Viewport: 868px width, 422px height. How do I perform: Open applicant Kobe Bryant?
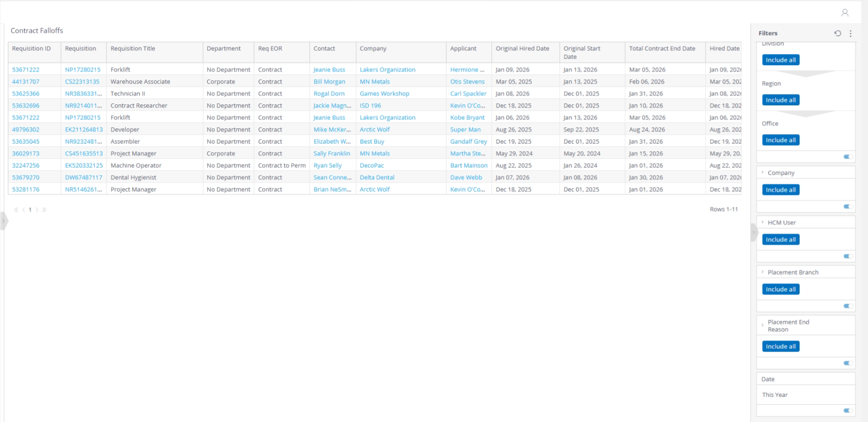(467, 117)
